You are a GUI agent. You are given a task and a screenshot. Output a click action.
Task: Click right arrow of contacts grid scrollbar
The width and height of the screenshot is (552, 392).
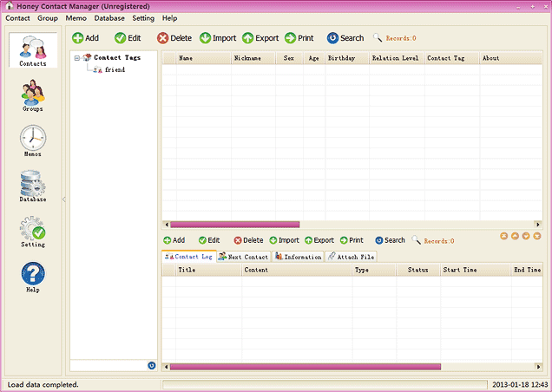pos(537,224)
